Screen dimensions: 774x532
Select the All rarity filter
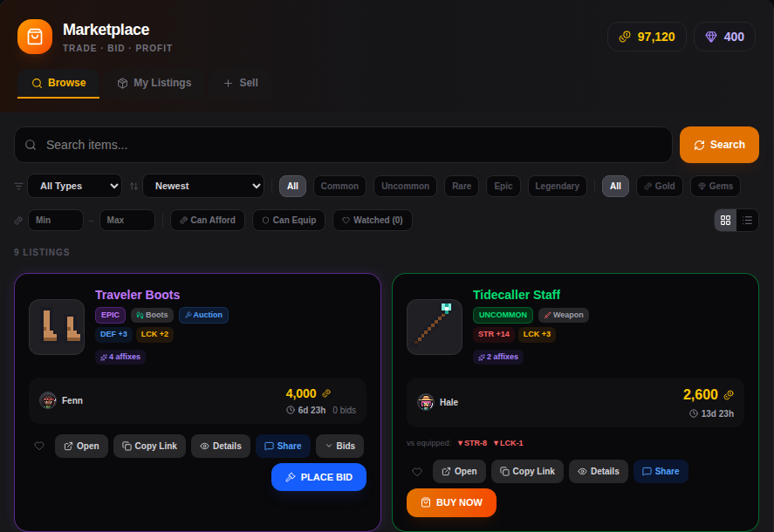tap(292, 186)
